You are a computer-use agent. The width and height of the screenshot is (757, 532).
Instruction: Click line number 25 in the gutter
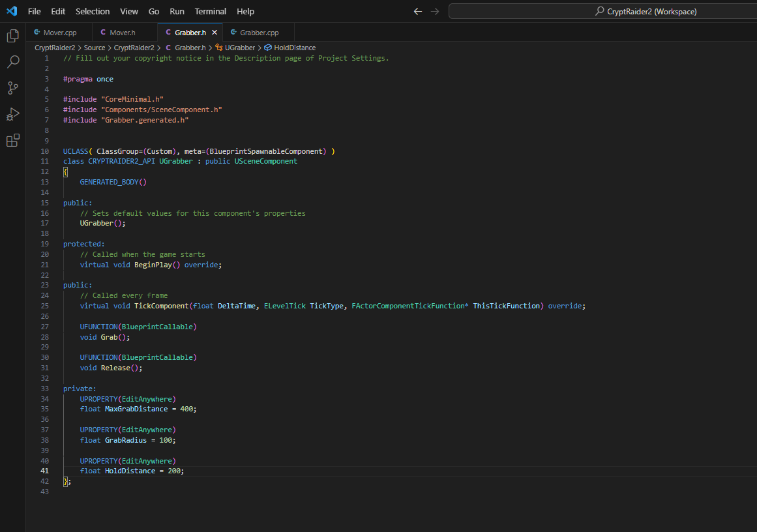click(x=44, y=306)
